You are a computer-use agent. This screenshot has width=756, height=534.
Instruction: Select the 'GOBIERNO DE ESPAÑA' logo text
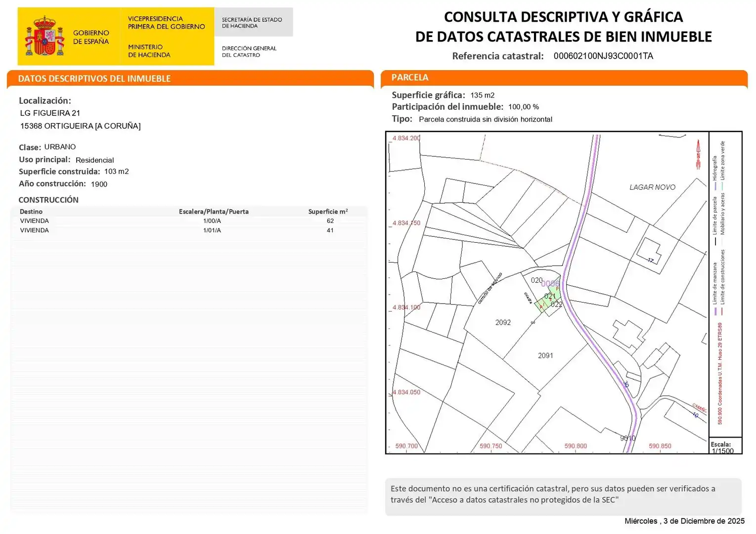pyautogui.click(x=91, y=37)
